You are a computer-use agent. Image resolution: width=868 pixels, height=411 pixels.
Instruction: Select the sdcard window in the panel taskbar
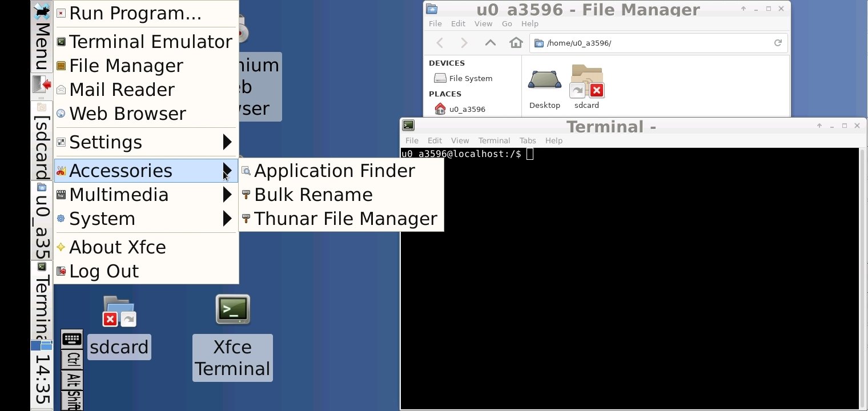42,141
